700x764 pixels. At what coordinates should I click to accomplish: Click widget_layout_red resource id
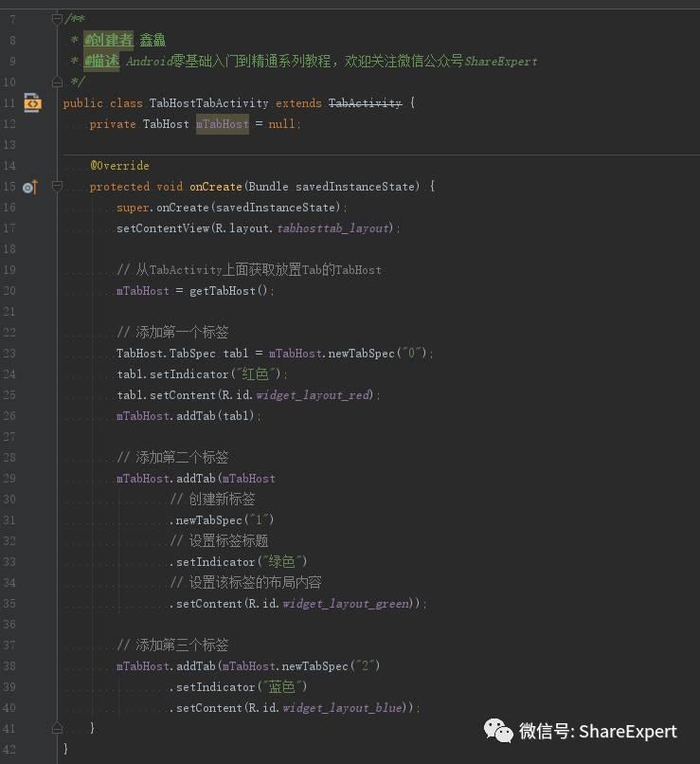point(314,395)
